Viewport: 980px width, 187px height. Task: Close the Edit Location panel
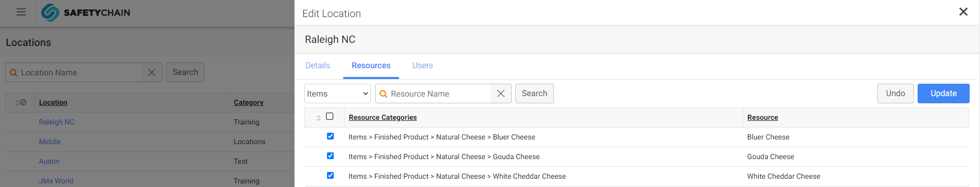(x=963, y=12)
